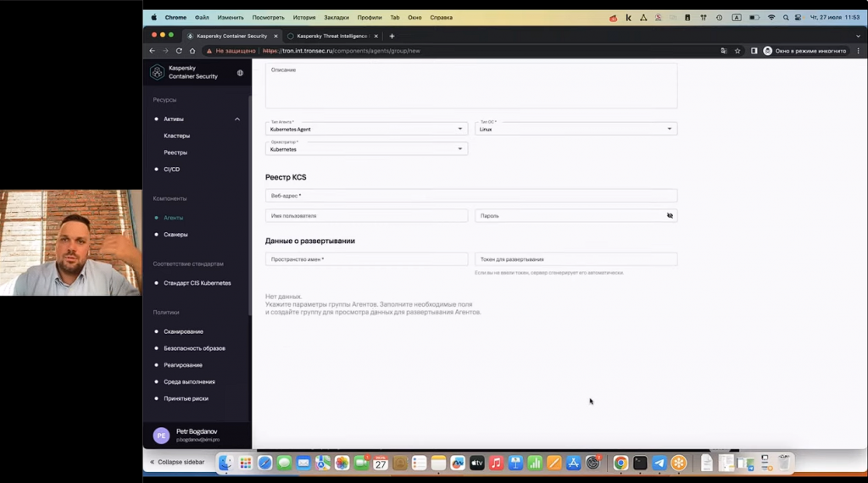Click browser back arrow
The height and width of the screenshot is (483, 868).
153,51
